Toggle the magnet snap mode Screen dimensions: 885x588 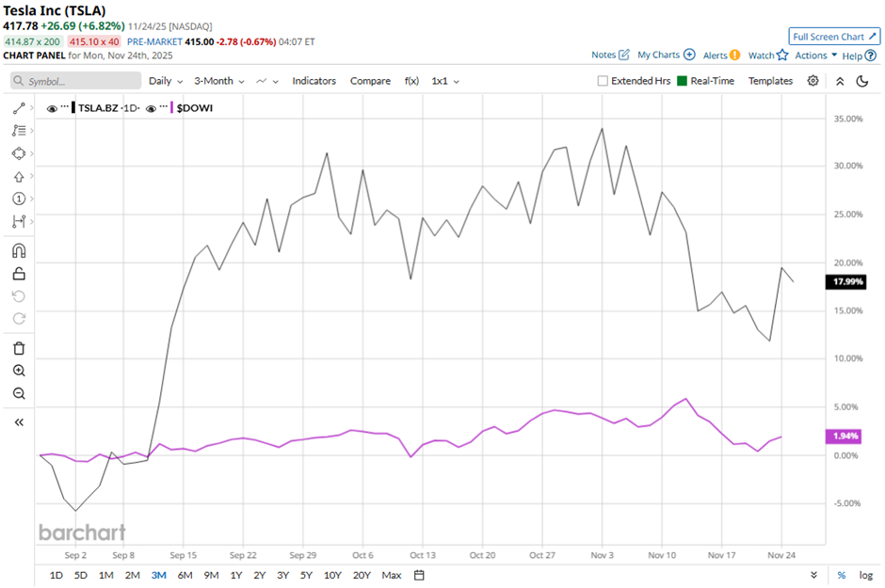coord(19,251)
